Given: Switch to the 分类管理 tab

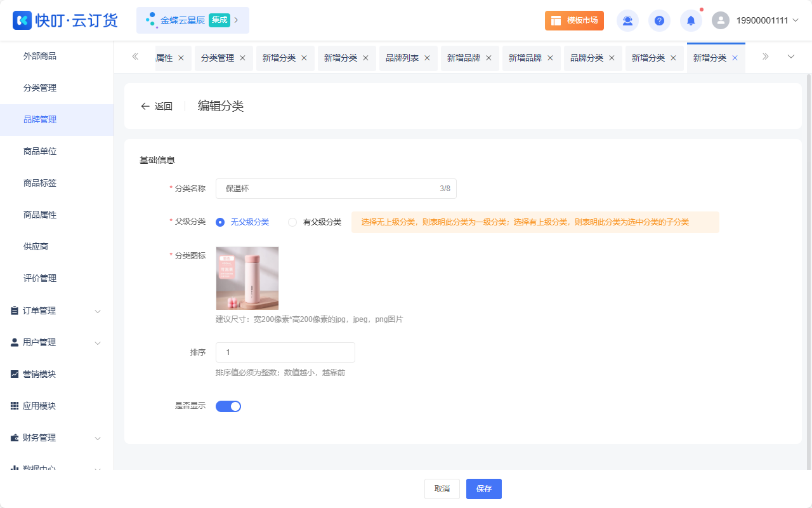Looking at the screenshot, I should [x=218, y=58].
